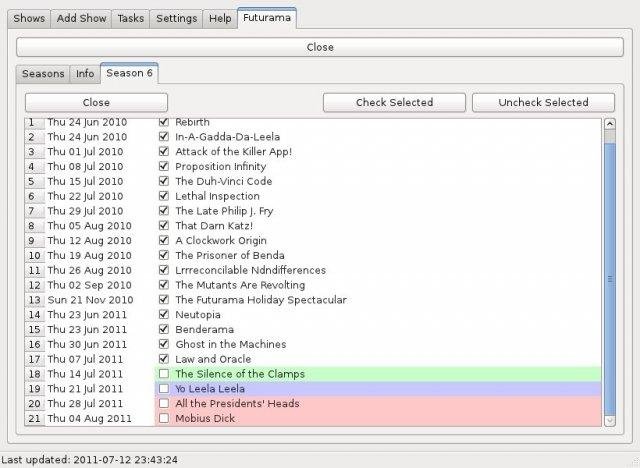Click the Uncheck Selected button
Image resolution: width=640 pixels, height=468 pixels.
(543, 102)
